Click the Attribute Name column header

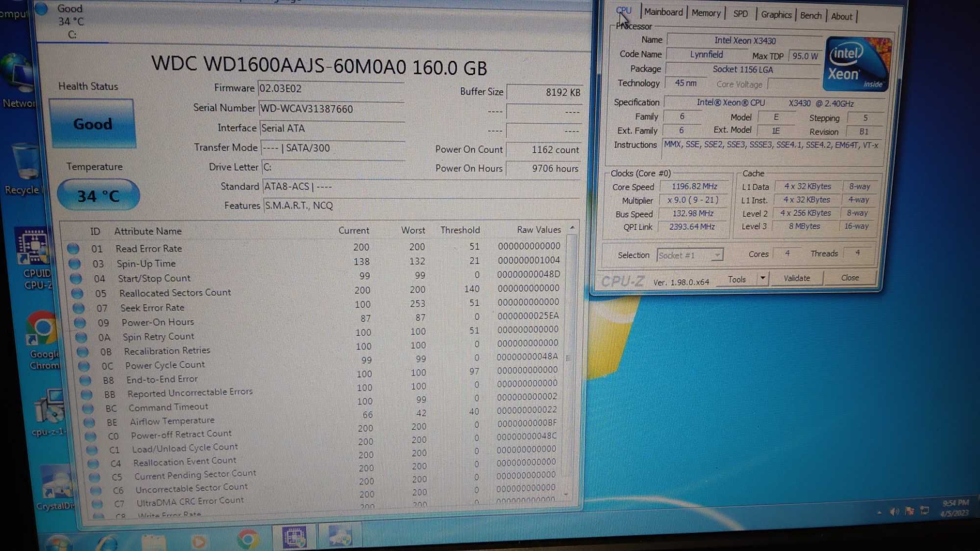[147, 231]
